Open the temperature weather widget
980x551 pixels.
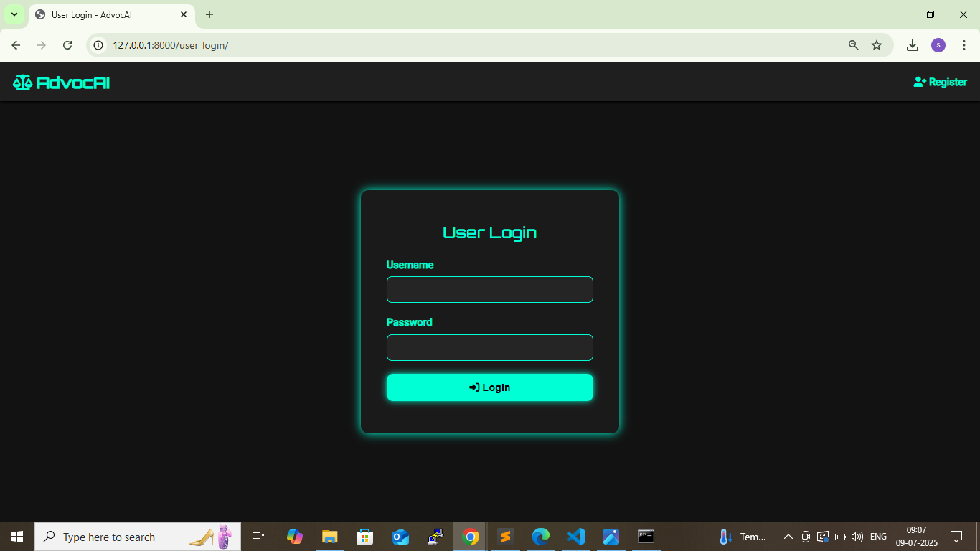coord(743,537)
